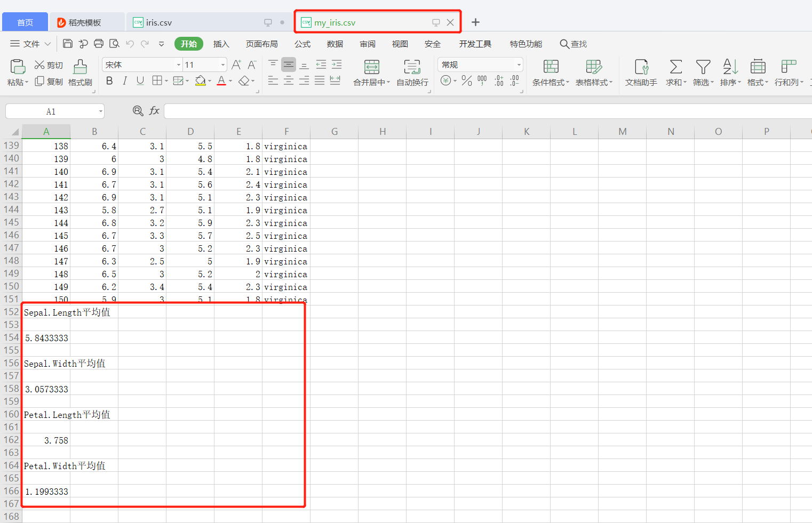This screenshot has width=812, height=523.
Task: Click the Save icon in quick toolbar
Action: [x=68, y=44]
